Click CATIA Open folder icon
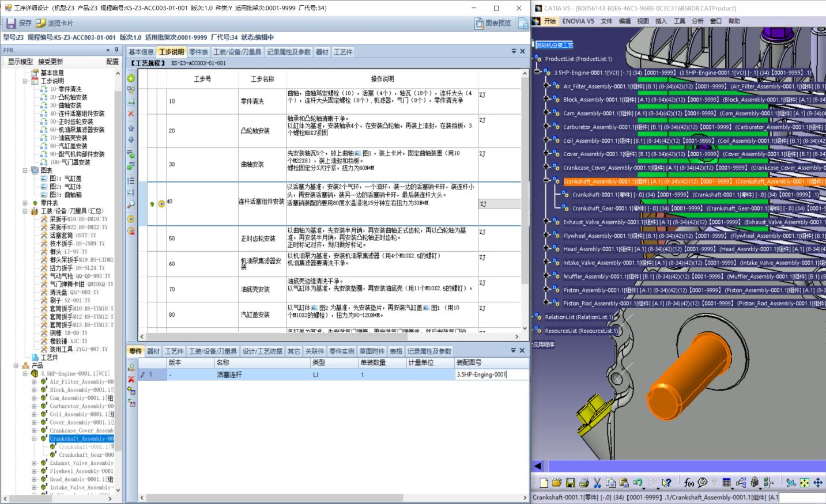826x504 pixels. pyautogui.click(x=556, y=483)
